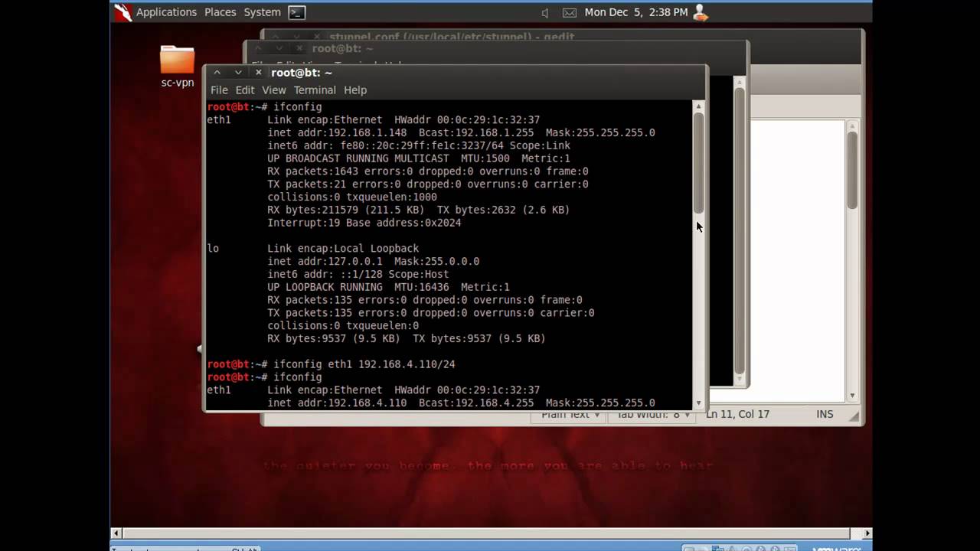Open the Edit menu of front terminal
Image resolution: width=980 pixels, height=551 pixels.
point(244,90)
